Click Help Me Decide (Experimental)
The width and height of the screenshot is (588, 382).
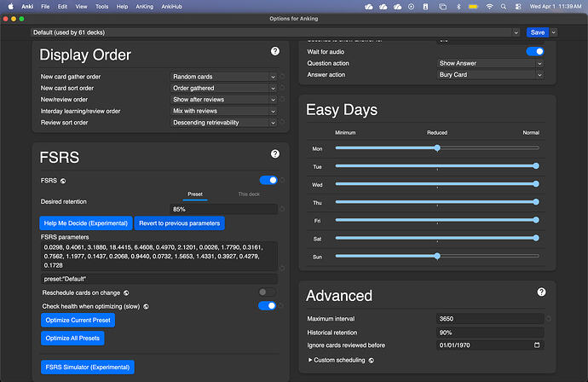(x=86, y=223)
